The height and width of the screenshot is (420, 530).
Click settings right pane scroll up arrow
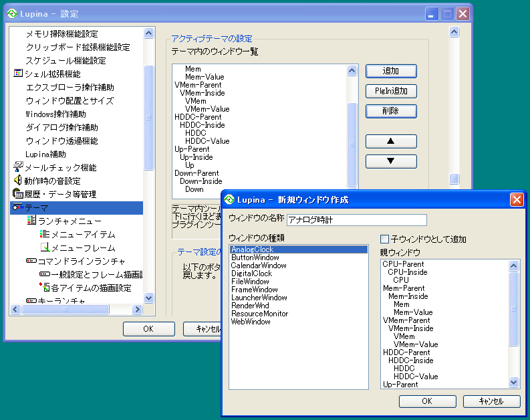click(454, 32)
